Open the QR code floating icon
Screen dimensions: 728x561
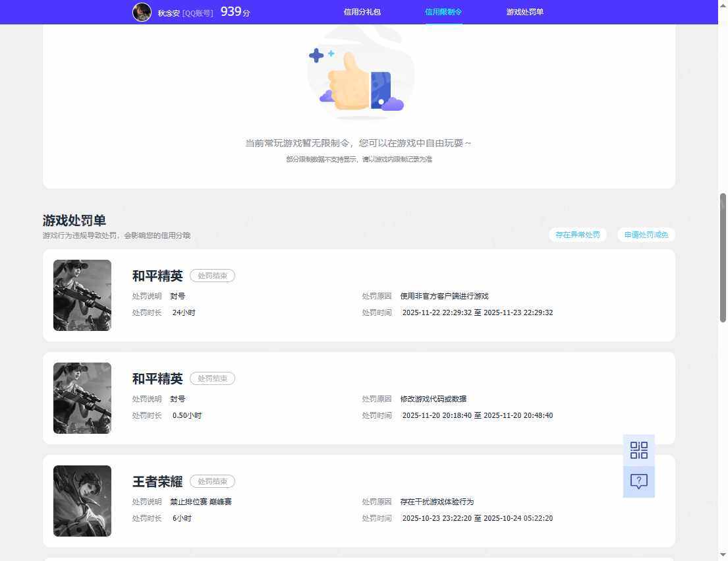pos(639,450)
